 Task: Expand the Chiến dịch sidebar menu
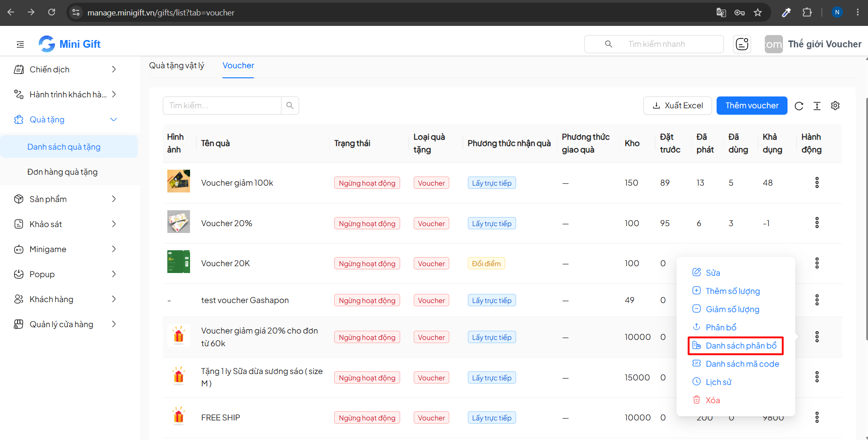65,70
